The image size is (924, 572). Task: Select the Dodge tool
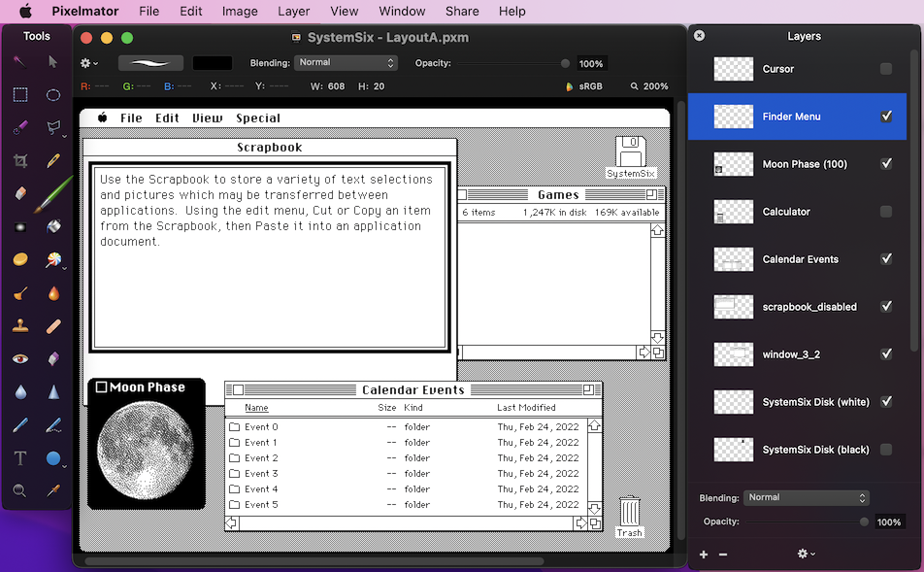click(20, 292)
